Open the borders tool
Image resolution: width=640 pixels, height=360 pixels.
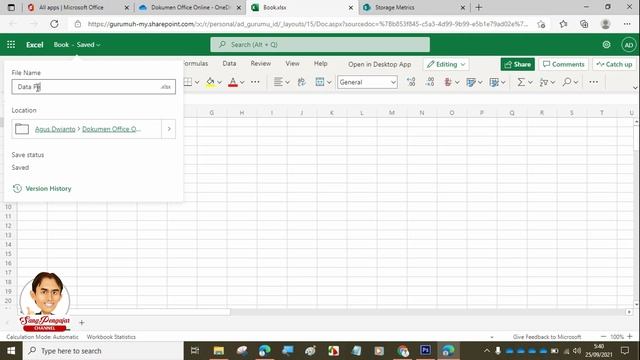pos(188,82)
